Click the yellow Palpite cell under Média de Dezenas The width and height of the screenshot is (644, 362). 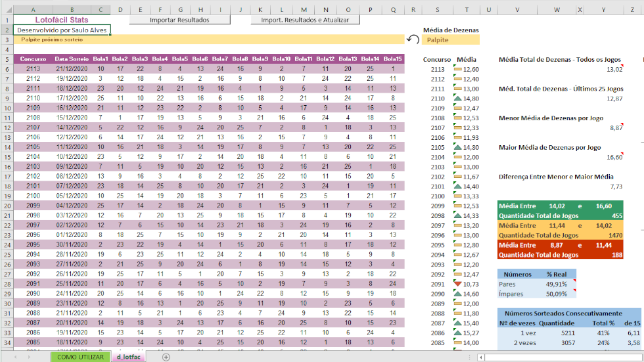451,39
